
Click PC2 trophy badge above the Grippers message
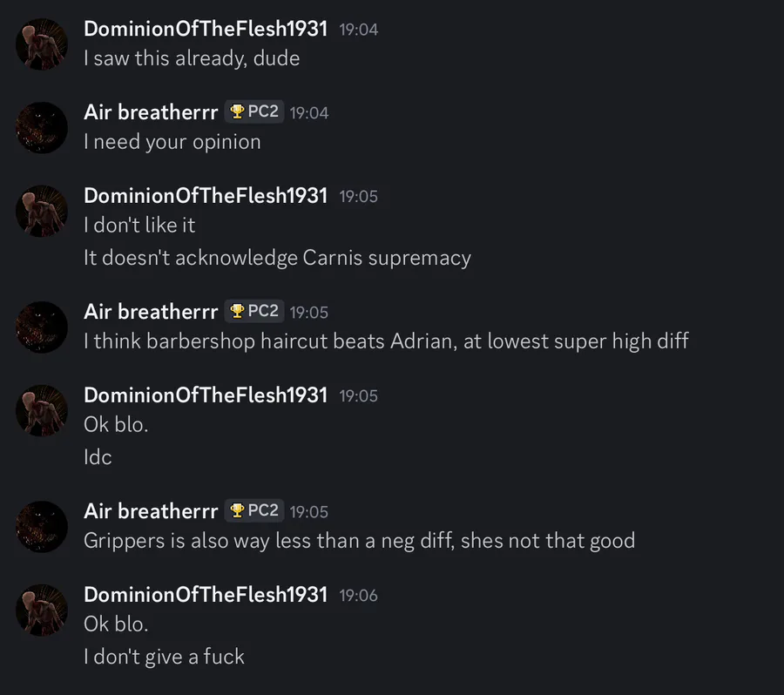coord(253,510)
